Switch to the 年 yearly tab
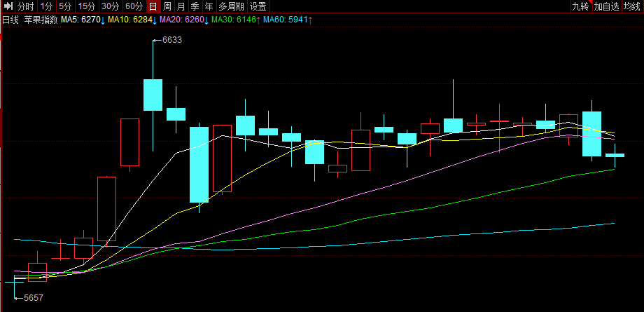The height and width of the screenshot is (312, 644). click(209, 6)
